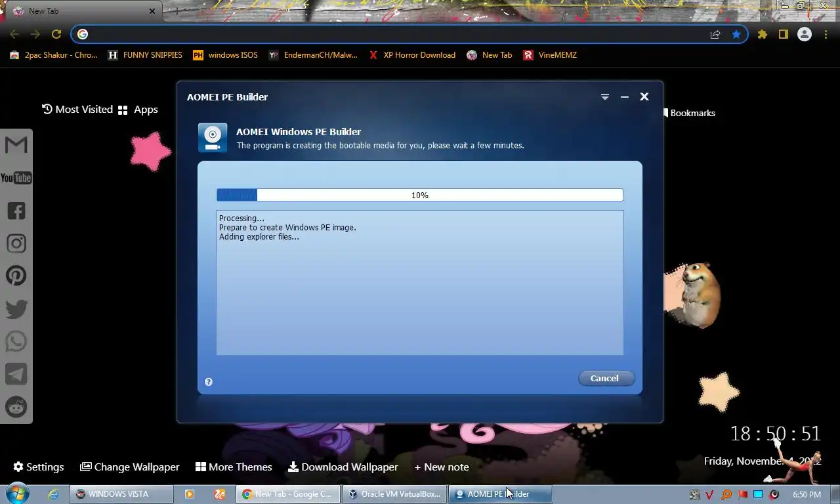Open the speaker volume tray icon
The width and height of the screenshot is (840, 504).
click(774, 495)
